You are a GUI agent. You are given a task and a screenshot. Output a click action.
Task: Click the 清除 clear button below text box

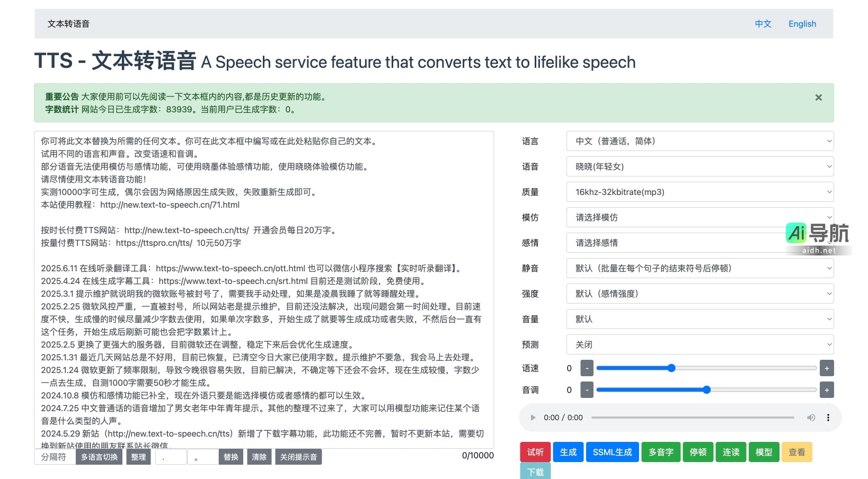[259, 457]
